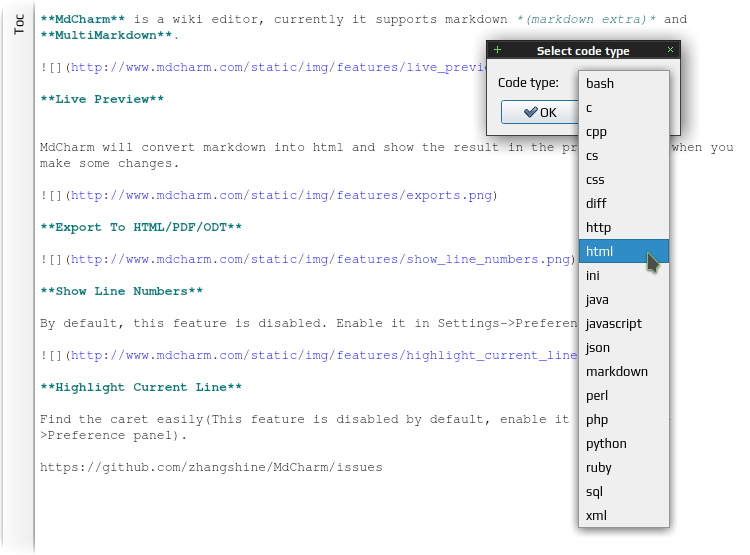Click the **Show Line Numbers** text

[x=121, y=291]
